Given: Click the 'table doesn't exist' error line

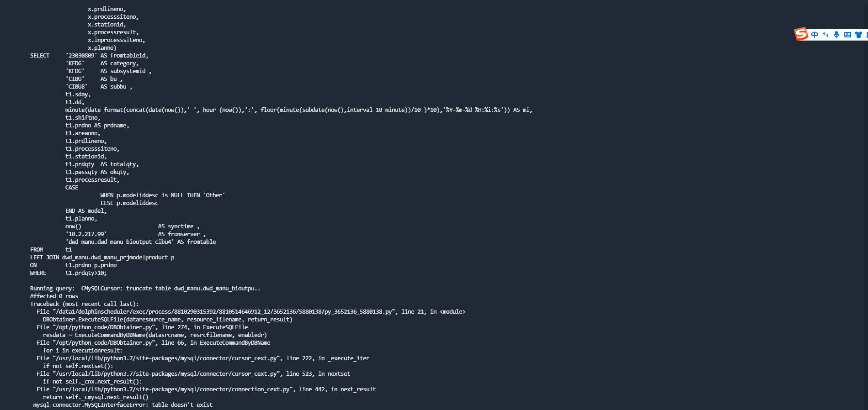Looking at the screenshot, I should [x=121, y=405].
